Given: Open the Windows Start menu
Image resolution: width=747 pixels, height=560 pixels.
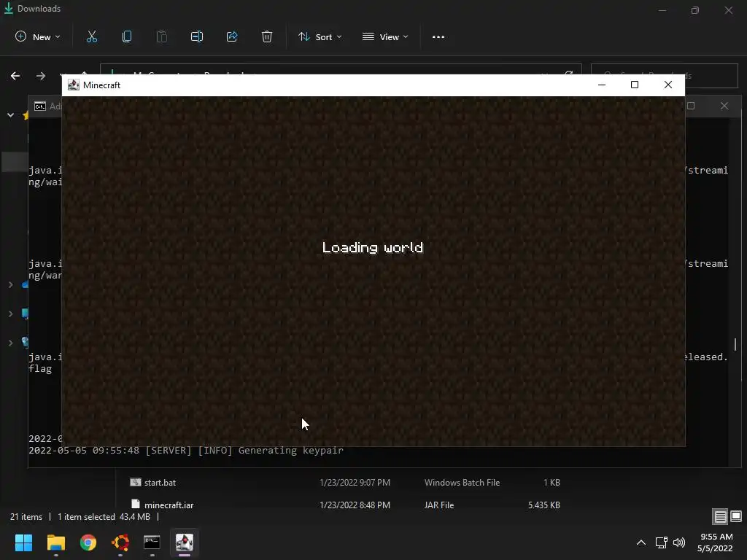Looking at the screenshot, I should [x=23, y=542].
